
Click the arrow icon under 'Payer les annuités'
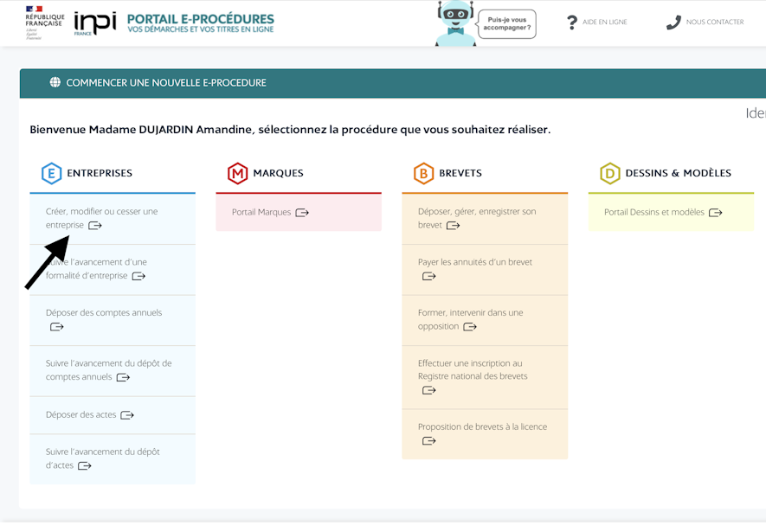429,277
